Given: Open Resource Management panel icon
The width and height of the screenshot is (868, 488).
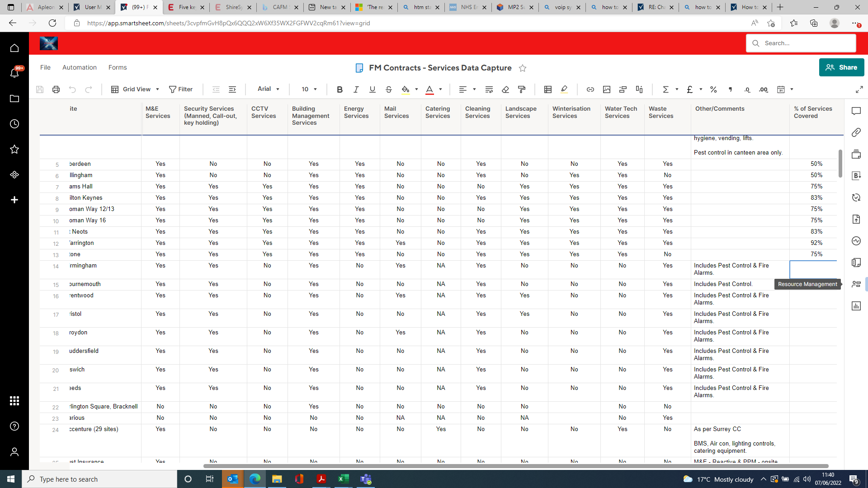Looking at the screenshot, I should coord(856,284).
